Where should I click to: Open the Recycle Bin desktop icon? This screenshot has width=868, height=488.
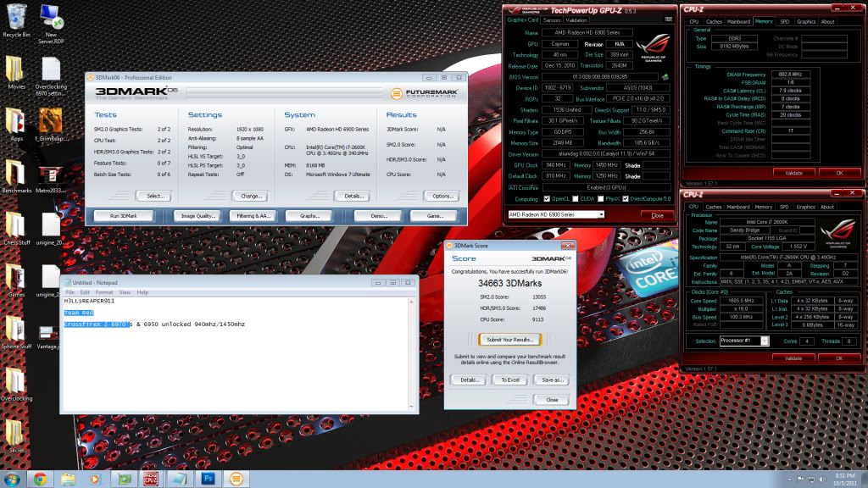(17, 20)
